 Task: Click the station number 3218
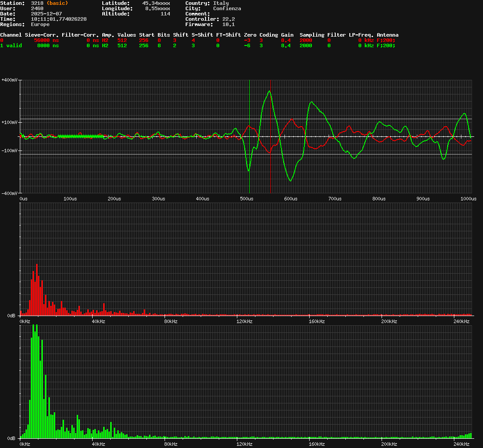(37, 3)
